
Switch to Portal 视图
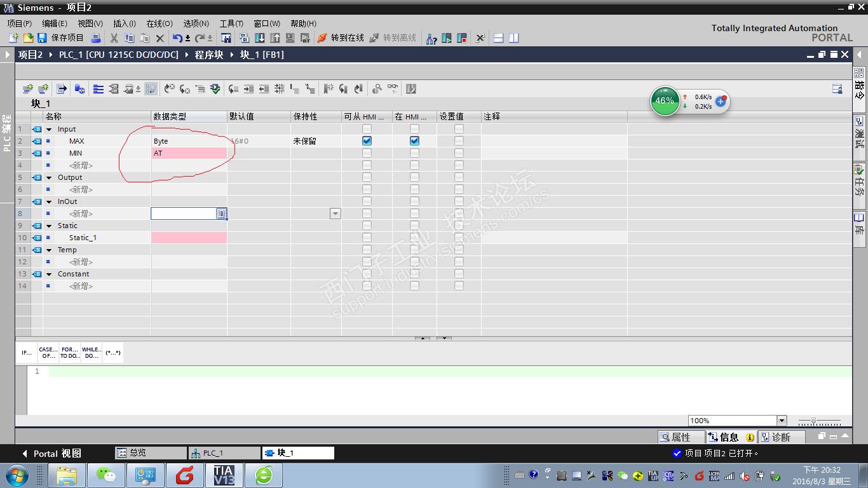[52, 454]
